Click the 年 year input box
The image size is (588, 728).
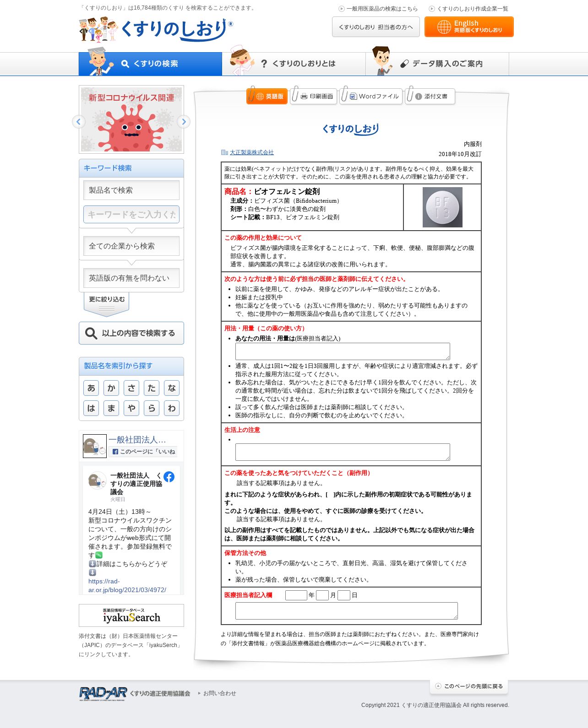(296, 595)
